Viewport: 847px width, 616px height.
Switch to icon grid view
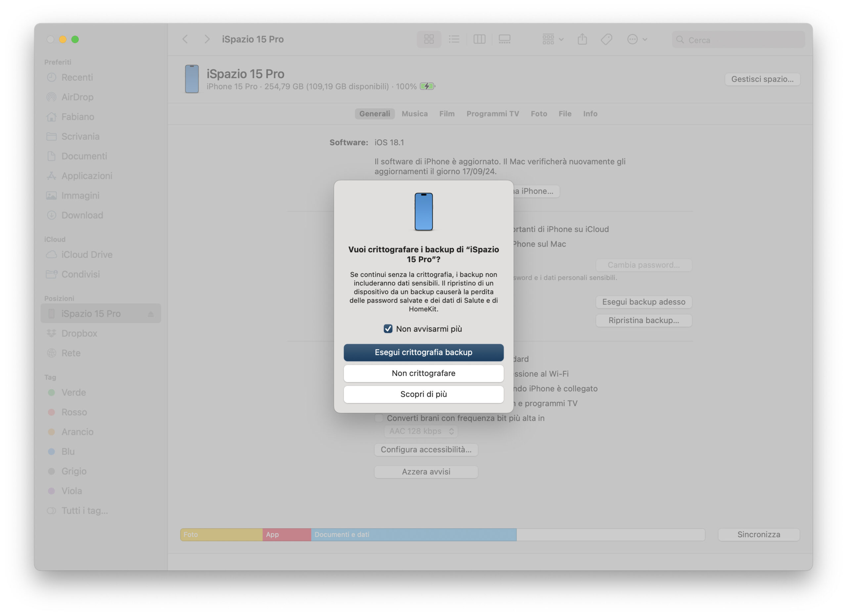click(x=429, y=39)
